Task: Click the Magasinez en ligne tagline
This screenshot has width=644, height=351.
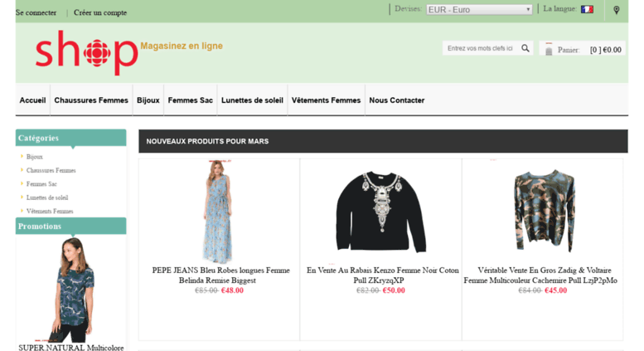Action: click(x=182, y=46)
